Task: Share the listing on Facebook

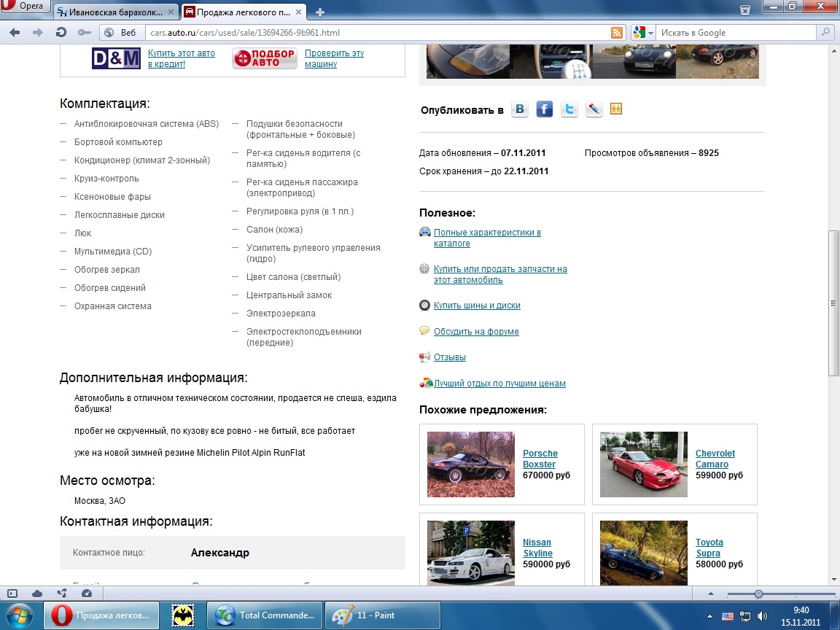Action: click(545, 109)
